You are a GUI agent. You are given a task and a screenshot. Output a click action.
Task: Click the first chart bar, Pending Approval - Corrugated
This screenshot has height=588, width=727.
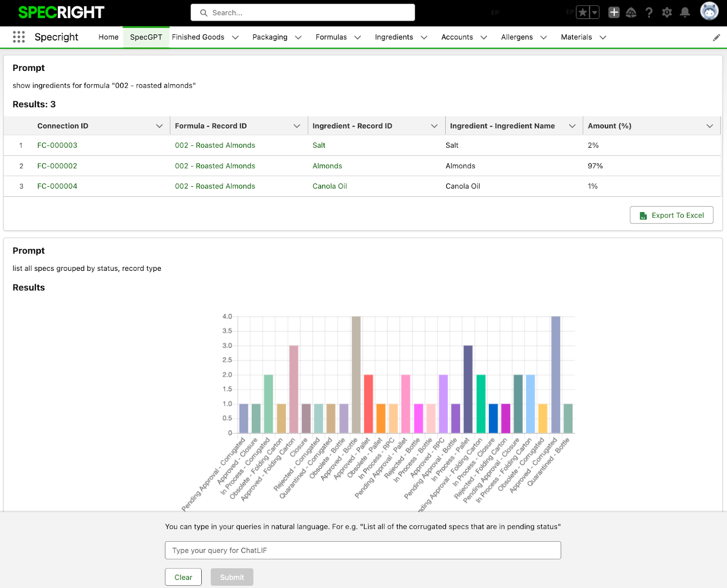click(x=244, y=418)
